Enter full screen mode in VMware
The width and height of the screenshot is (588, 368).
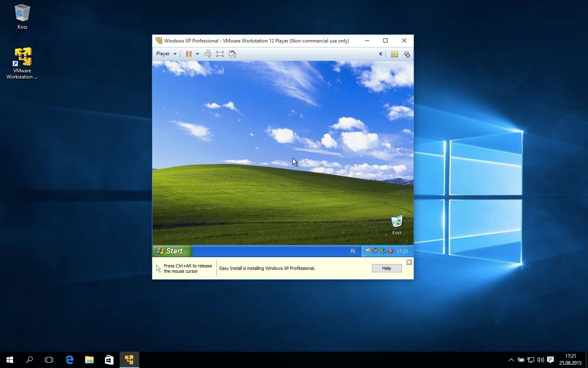click(x=220, y=54)
